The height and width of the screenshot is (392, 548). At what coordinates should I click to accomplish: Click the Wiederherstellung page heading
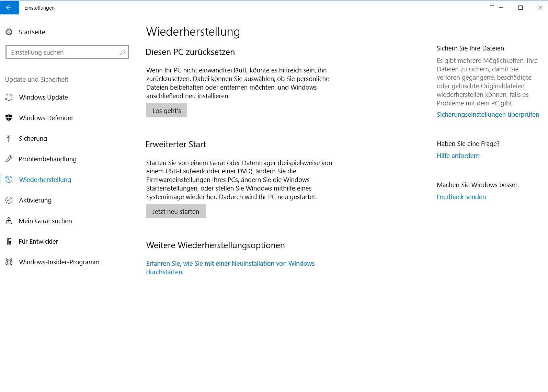tap(193, 32)
